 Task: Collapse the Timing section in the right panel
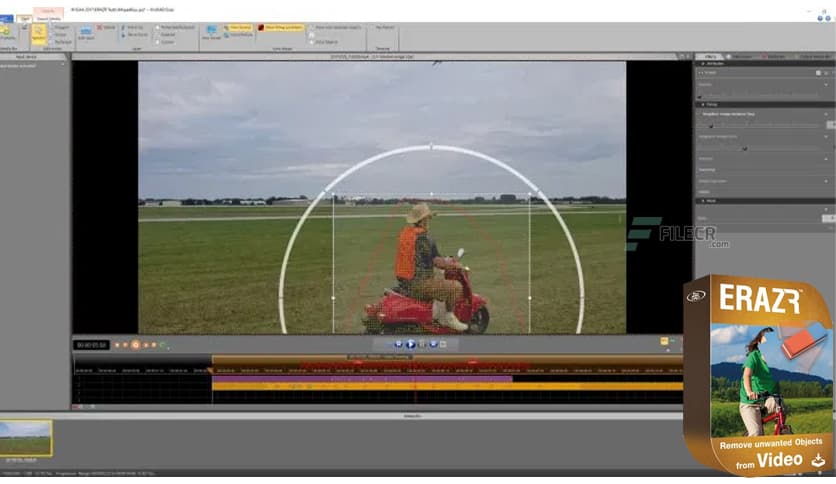(x=701, y=104)
